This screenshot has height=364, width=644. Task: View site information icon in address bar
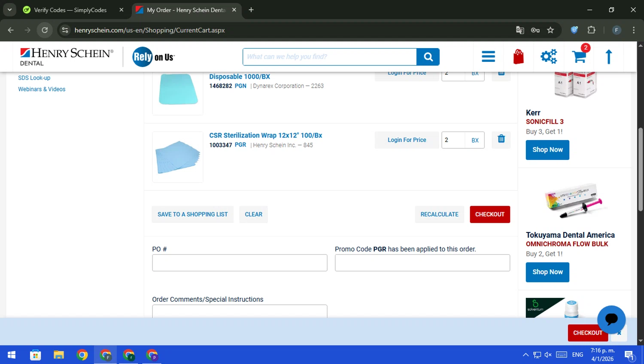tap(65, 30)
